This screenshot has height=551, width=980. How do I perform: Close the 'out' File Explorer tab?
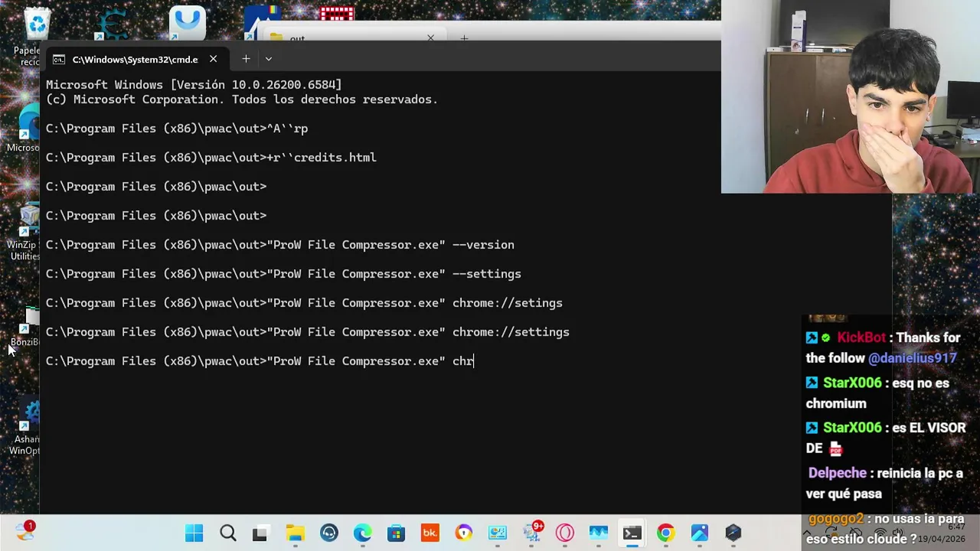click(x=430, y=37)
